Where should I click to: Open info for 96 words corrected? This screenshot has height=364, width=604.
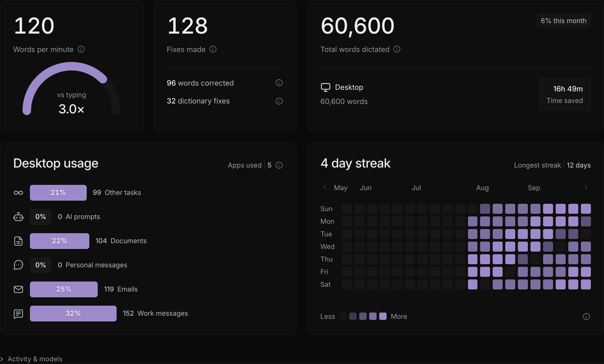[279, 83]
